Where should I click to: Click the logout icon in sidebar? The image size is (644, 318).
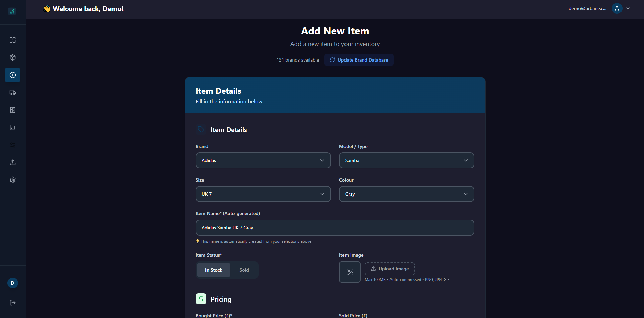(x=13, y=303)
